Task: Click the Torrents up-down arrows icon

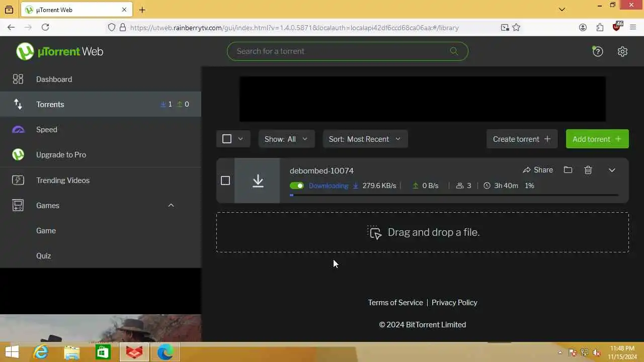Action: [18, 104]
